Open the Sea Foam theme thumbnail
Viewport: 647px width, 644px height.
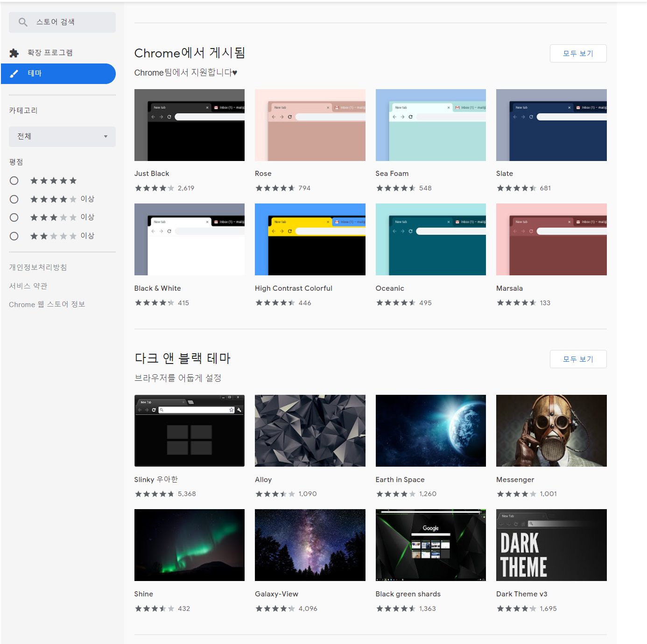(431, 125)
